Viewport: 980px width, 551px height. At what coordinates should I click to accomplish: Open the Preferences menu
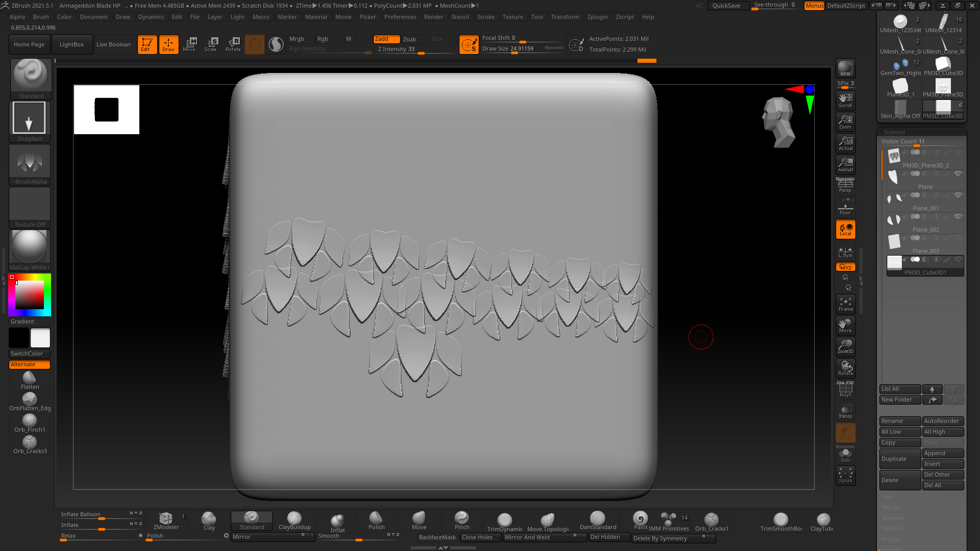(x=400, y=17)
